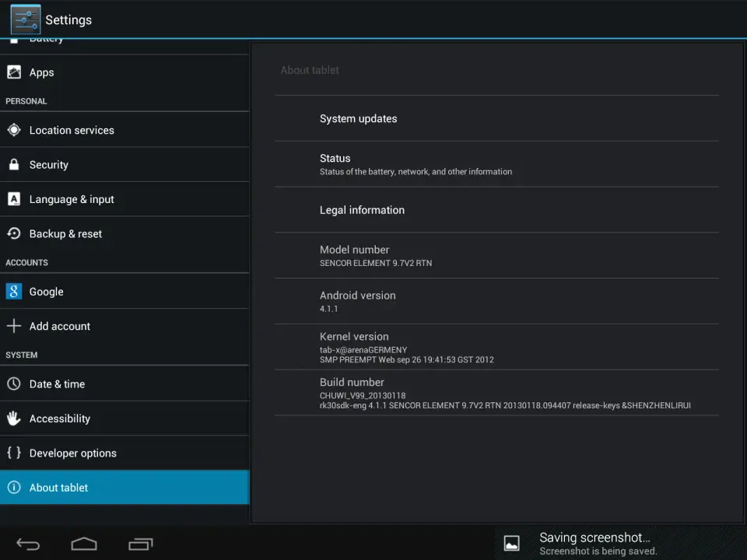
Task: Tap the Language & input keyboard icon
Action: pyautogui.click(x=14, y=199)
